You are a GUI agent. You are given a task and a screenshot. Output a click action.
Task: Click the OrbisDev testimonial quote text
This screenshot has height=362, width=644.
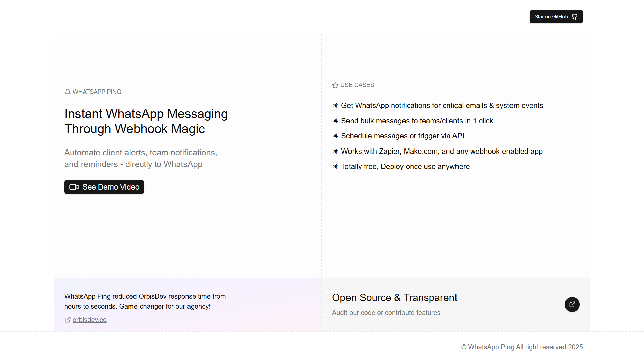[145, 301]
